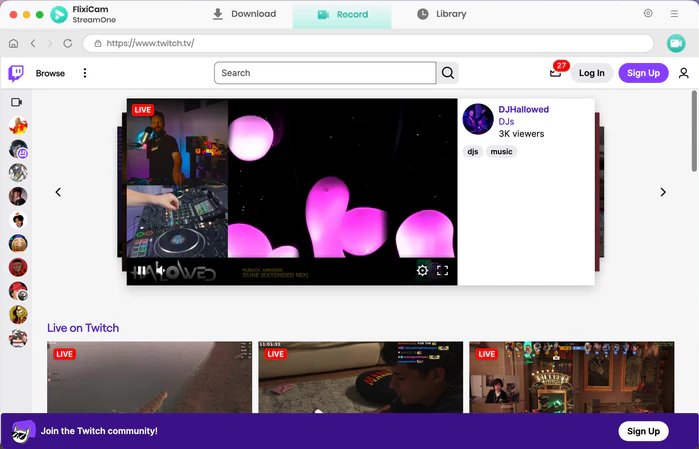Expand the sidebar with camera icon
The height and width of the screenshot is (449, 699).
point(16,103)
